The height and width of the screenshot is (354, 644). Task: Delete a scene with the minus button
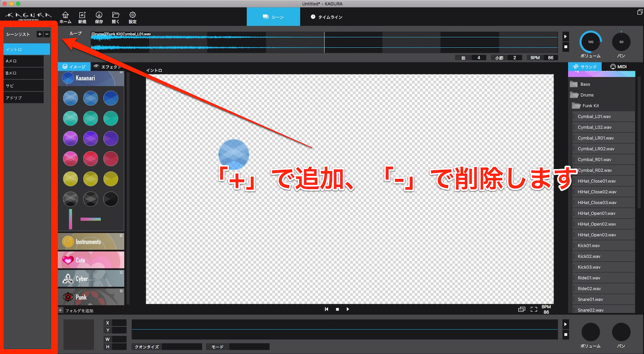point(47,34)
